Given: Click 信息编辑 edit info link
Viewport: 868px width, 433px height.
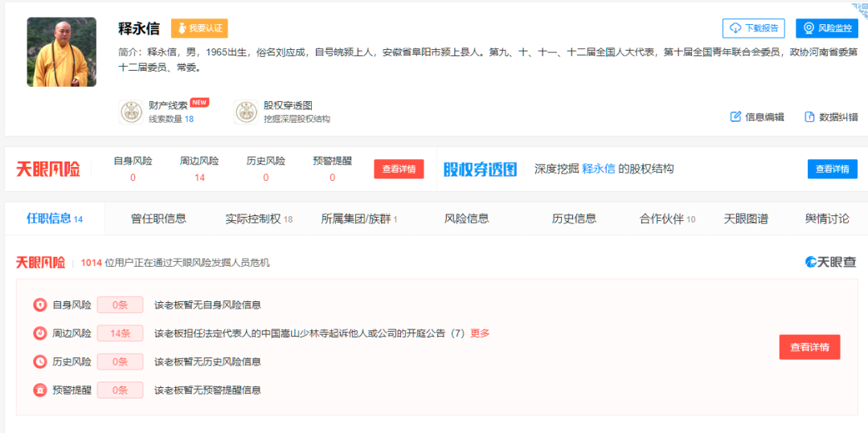Looking at the screenshot, I should (x=764, y=116).
